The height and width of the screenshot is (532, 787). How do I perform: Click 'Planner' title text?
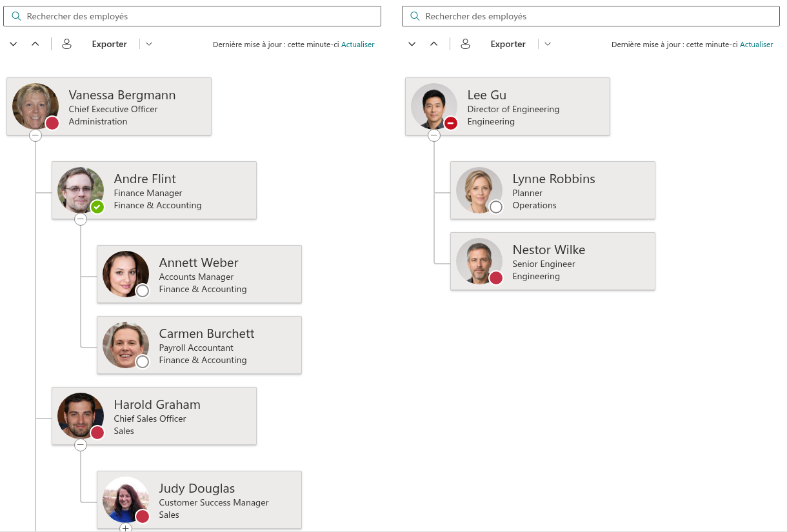[x=528, y=193]
